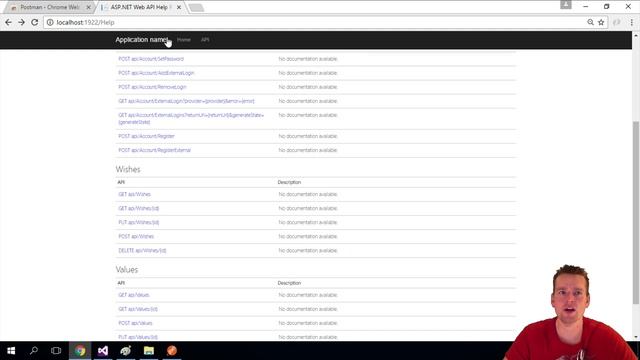
Task: Click the page's vertical scrollbar thumb
Action: pyautogui.click(x=636, y=212)
